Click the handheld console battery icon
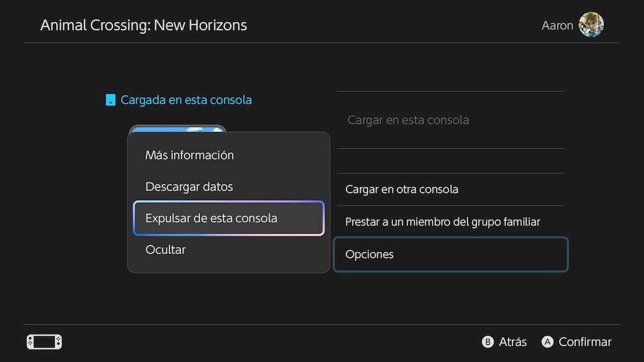This screenshot has height=362, width=644. (x=43, y=342)
